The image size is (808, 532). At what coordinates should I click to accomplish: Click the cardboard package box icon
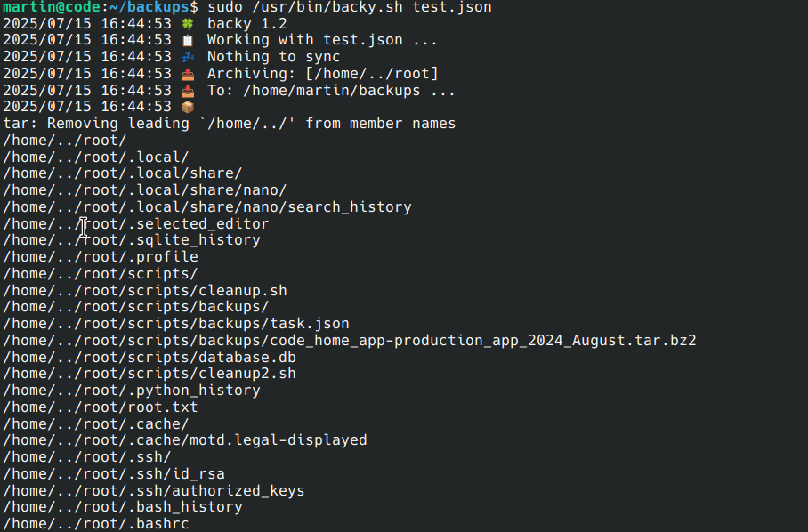click(187, 107)
